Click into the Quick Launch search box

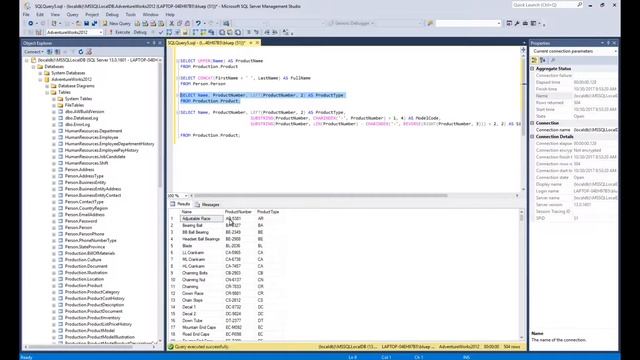click(547, 5)
